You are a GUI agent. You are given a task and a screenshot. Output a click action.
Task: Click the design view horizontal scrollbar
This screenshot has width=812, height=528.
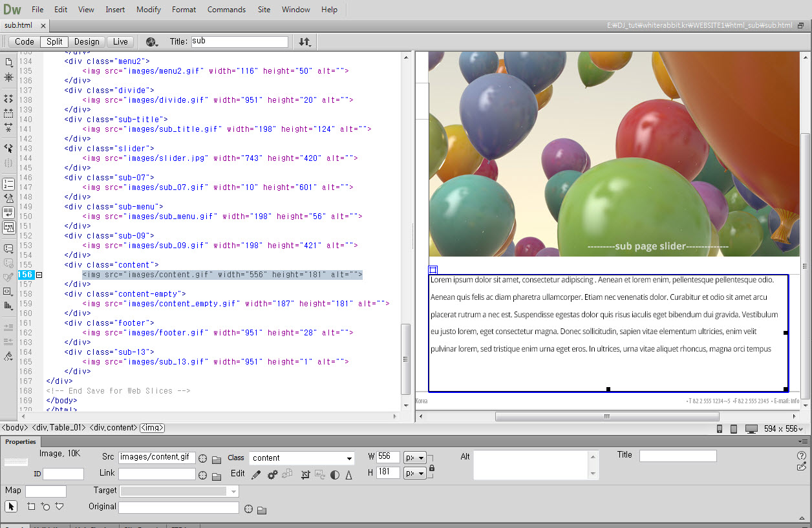tap(606, 417)
